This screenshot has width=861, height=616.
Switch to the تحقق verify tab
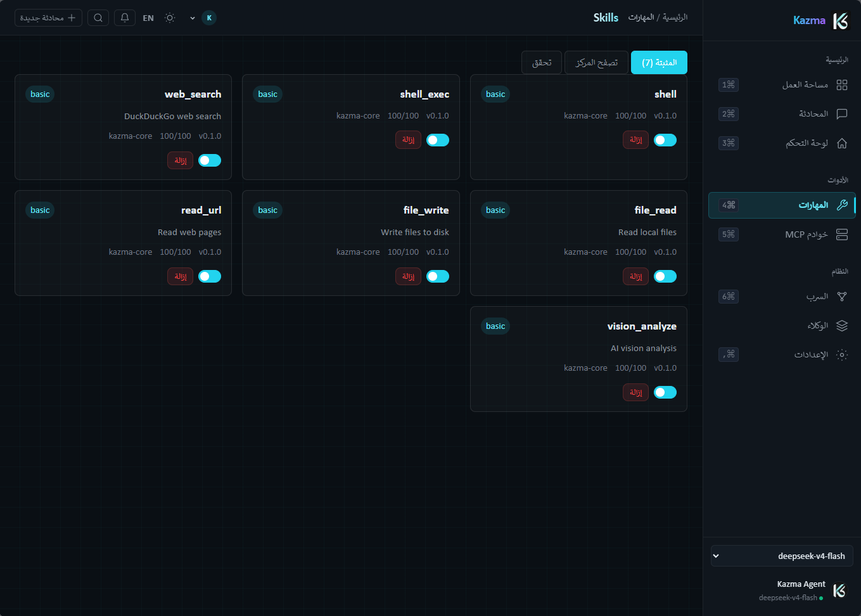[542, 63]
